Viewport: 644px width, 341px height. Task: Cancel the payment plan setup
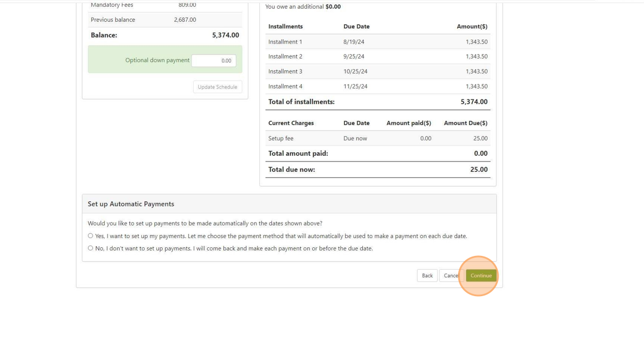tap(451, 275)
